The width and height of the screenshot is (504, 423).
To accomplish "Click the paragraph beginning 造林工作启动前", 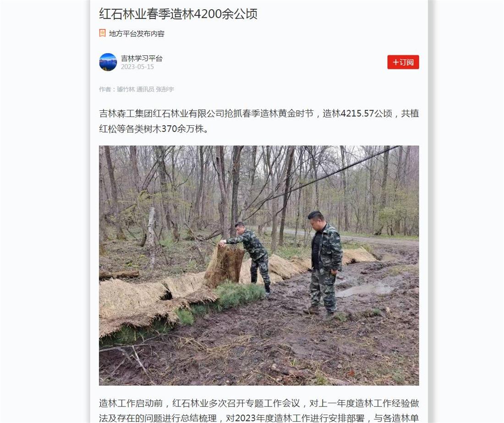I will point(259,411).
